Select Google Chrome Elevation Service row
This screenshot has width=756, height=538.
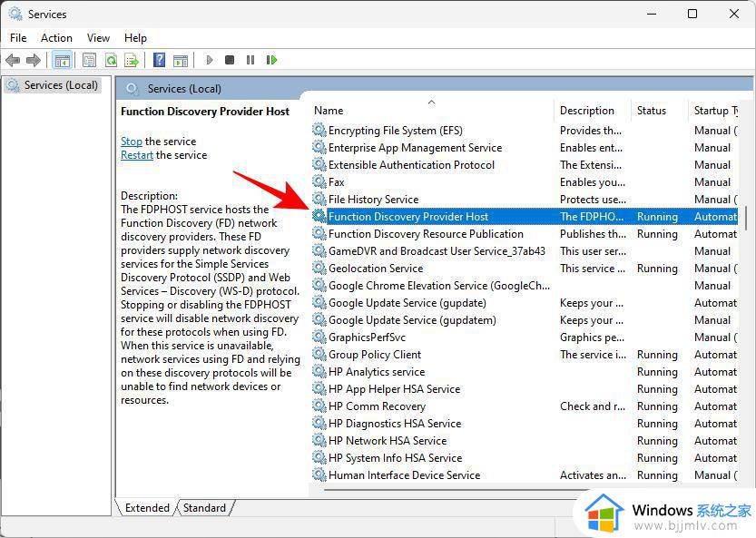pos(525,286)
